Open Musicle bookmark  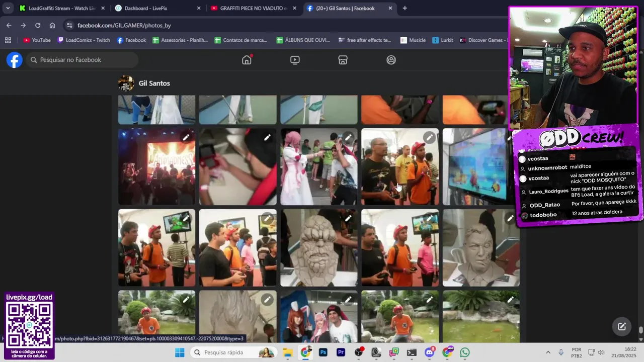(x=413, y=40)
